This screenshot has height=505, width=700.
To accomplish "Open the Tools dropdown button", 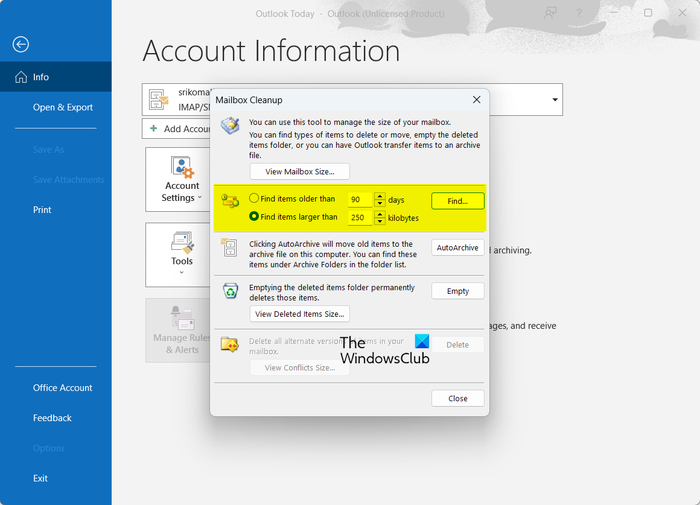I will (178, 255).
